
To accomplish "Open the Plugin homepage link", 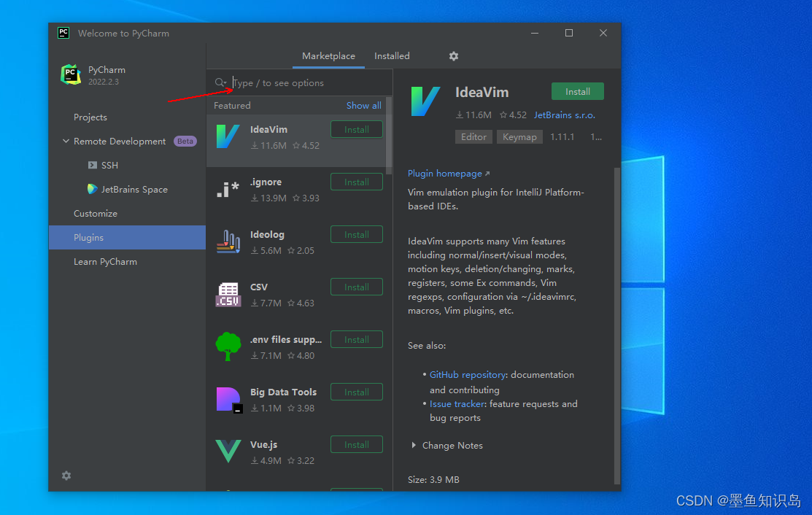I will [449, 174].
